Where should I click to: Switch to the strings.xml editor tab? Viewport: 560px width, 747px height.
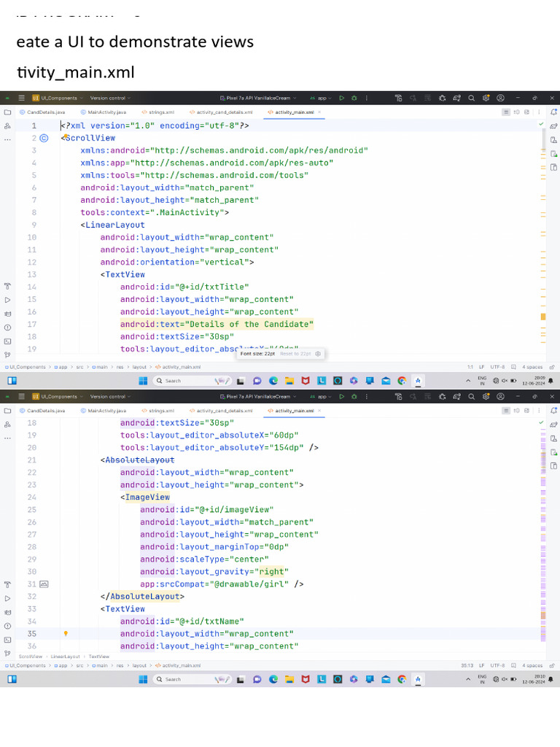[157, 112]
